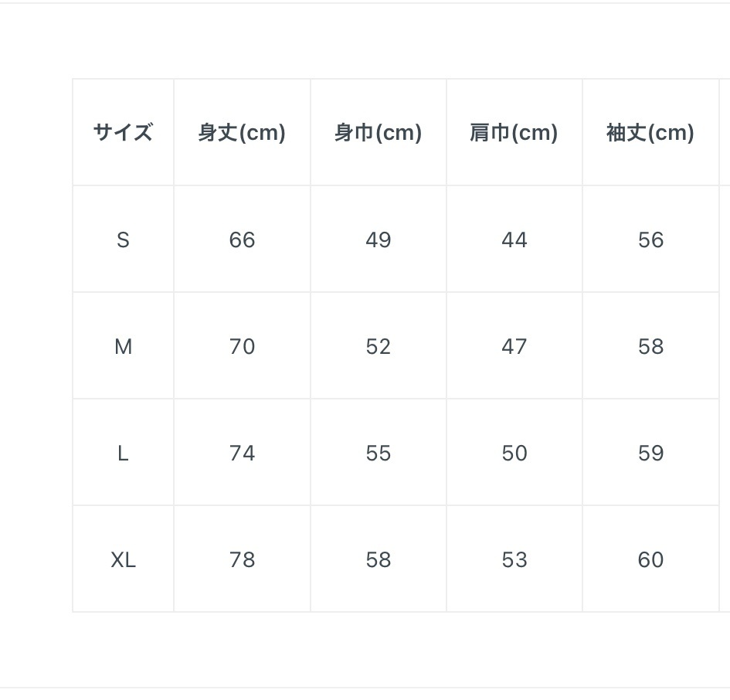The width and height of the screenshot is (730, 700).
Task: Click the 身丈 value 74 for size L
Action: (242, 453)
